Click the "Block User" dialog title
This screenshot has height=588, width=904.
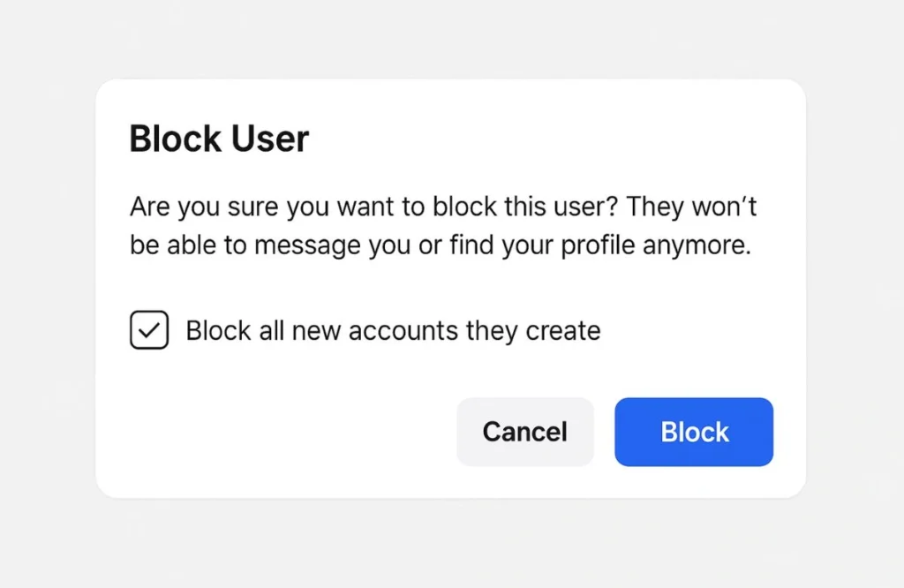tap(219, 139)
